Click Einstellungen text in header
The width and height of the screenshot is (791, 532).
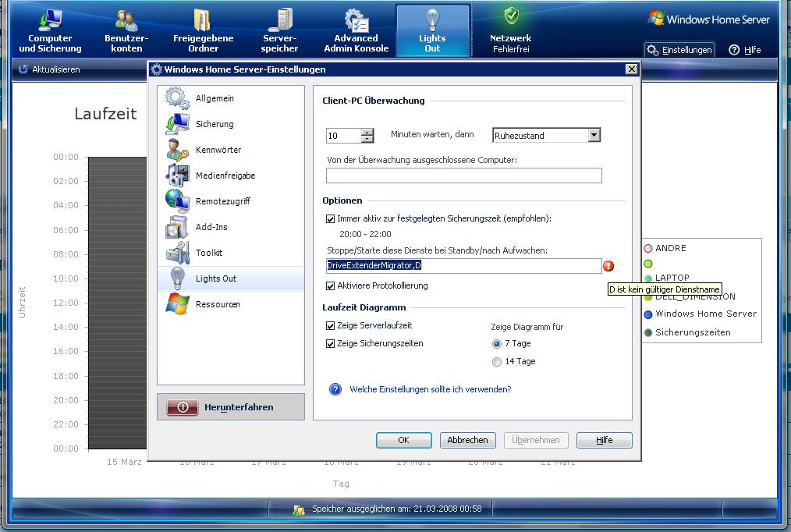(x=686, y=50)
